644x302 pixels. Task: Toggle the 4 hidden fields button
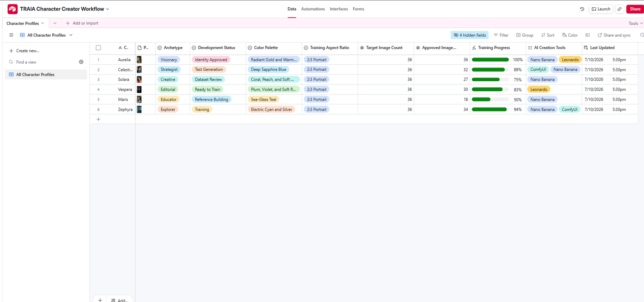pyautogui.click(x=469, y=35)
